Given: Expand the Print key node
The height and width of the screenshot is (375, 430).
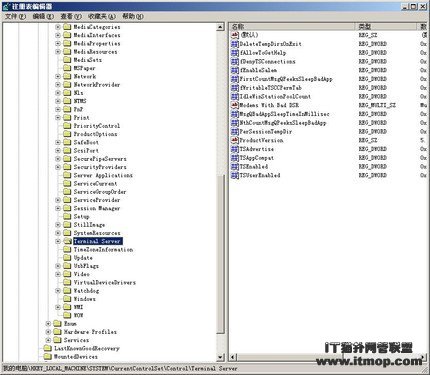Looking at the screenshot, I should (58, 117).
